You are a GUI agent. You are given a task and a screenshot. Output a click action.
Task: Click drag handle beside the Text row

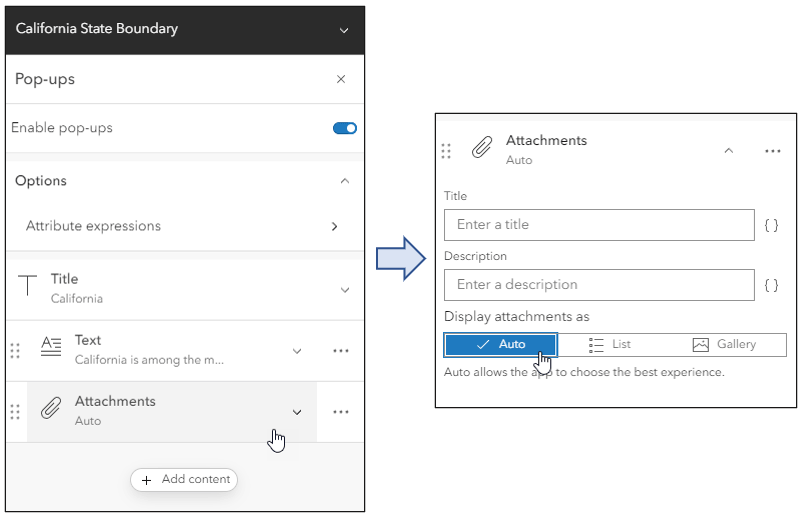(14, 351)
